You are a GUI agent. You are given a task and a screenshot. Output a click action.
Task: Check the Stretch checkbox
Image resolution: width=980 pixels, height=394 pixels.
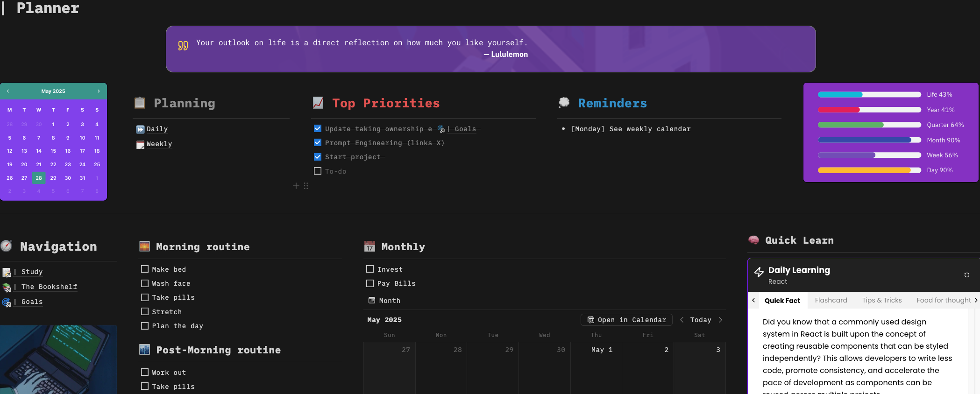pos(145,311)
